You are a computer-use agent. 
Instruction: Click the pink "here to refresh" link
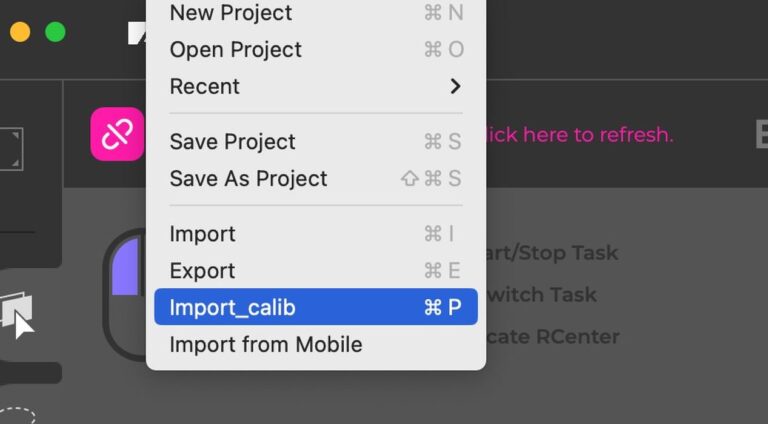coord(580,135)
